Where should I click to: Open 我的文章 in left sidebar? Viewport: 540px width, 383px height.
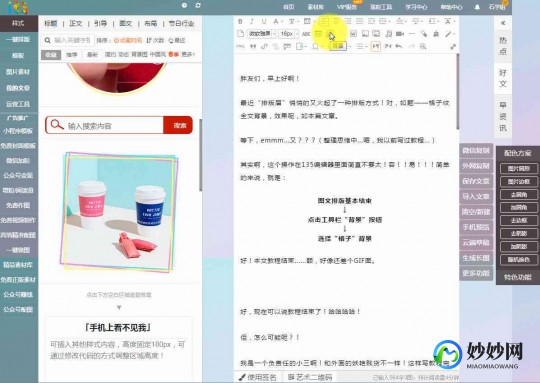click(18, 88)
